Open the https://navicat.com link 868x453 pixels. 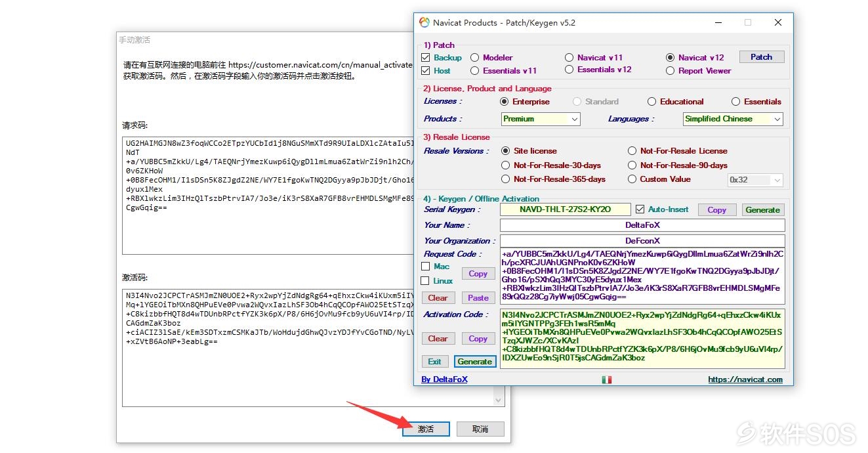tap(745, 379)
